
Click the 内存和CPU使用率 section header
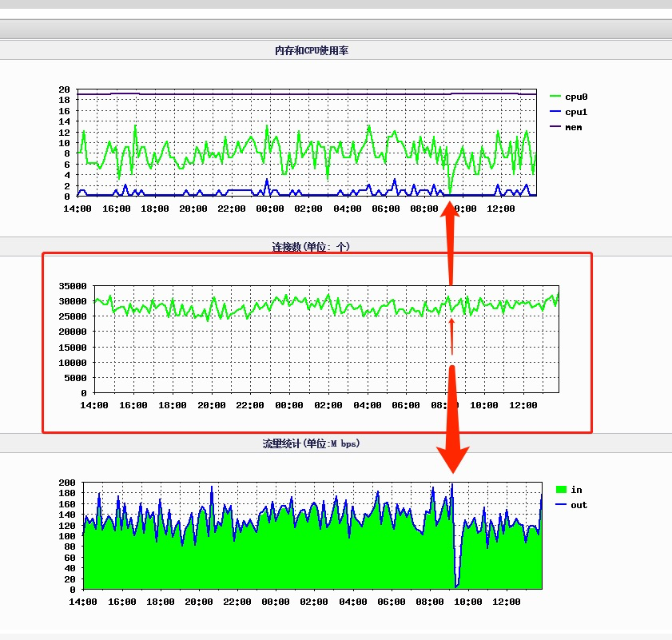coord(312,50)
